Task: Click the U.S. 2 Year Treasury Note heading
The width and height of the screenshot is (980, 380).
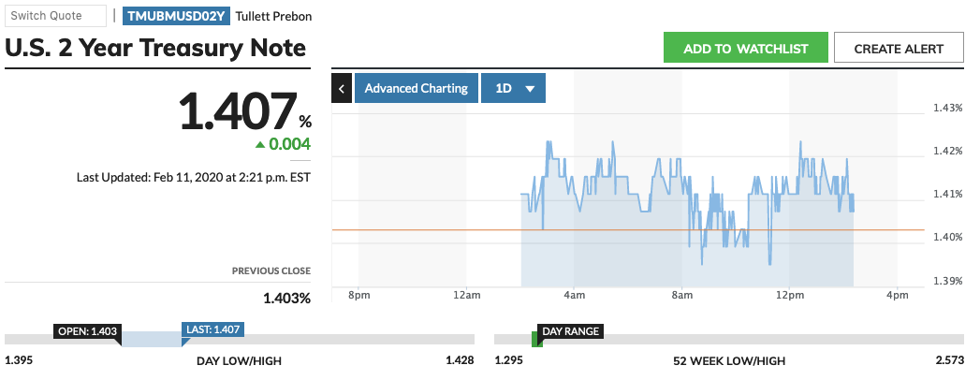Action: (155, 48)
